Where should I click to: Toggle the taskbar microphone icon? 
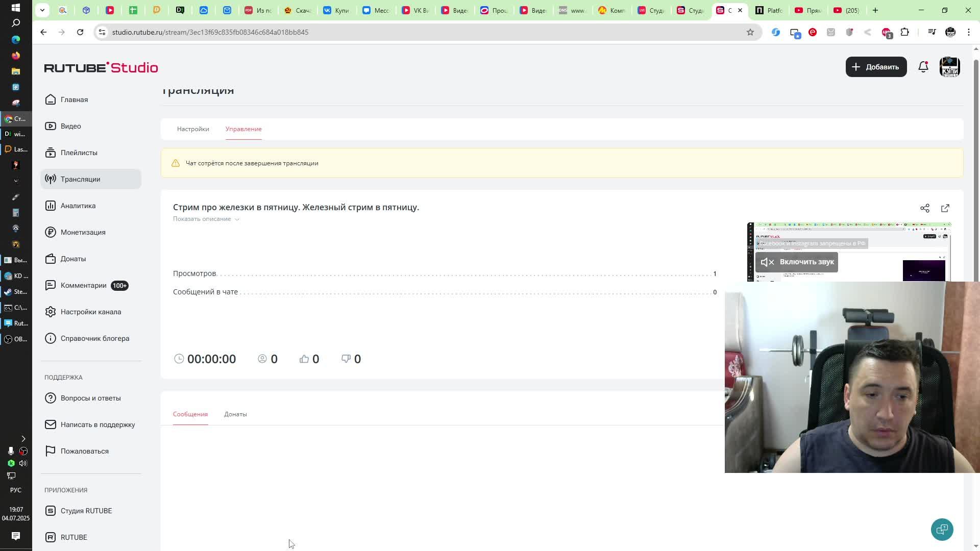click(10, 451)
